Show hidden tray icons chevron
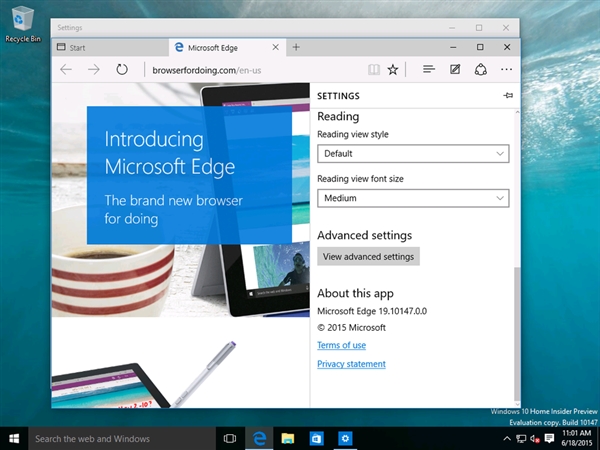Screen dimensions: 600x450 tap(507, 439)
